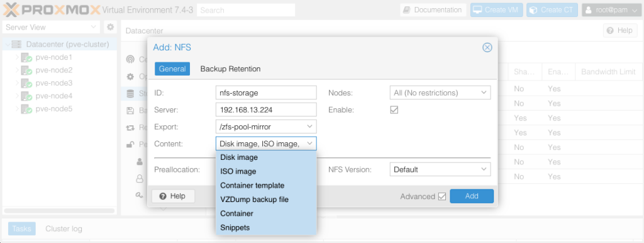Click the Create VM button
The height and width of the screenshot is (243, 644).
497,10
